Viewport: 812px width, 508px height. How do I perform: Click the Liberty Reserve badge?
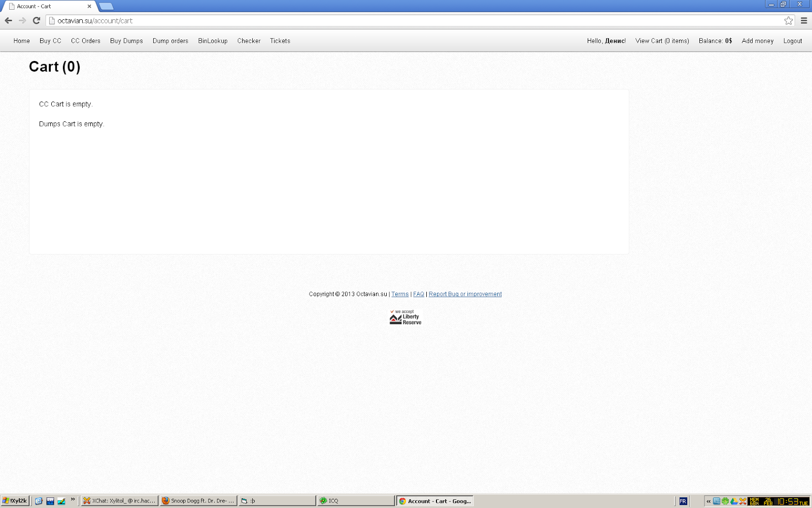tap(405, 317)
